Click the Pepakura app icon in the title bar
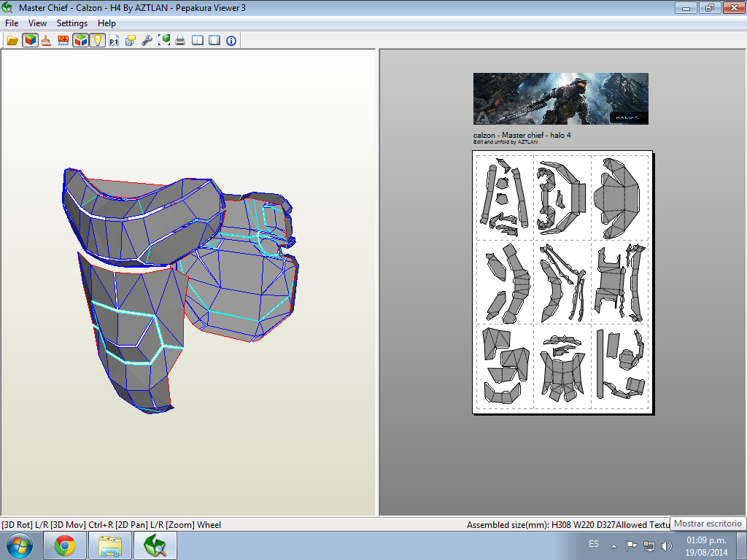The image size is (747, 560). click(7, 7)
